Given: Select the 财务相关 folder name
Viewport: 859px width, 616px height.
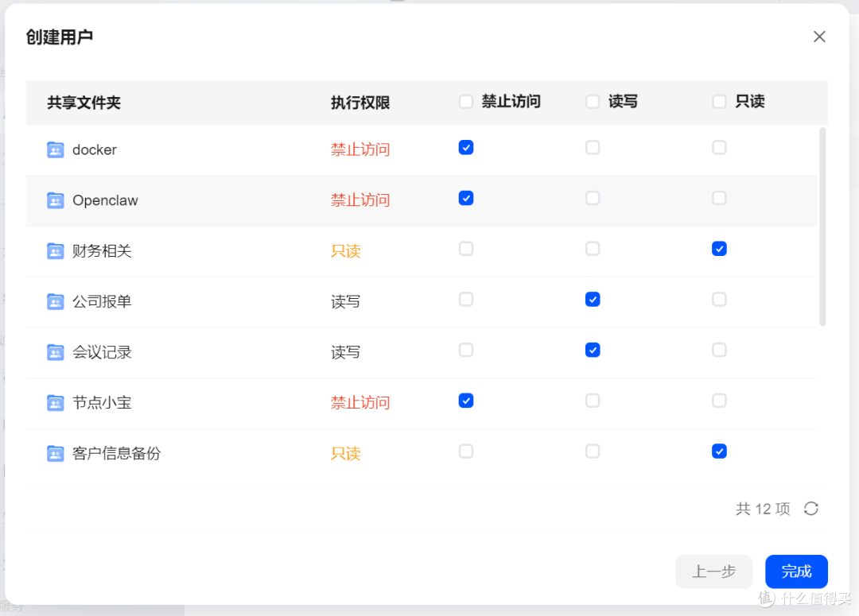Looking at the screenshot, I should coord(102,251).
